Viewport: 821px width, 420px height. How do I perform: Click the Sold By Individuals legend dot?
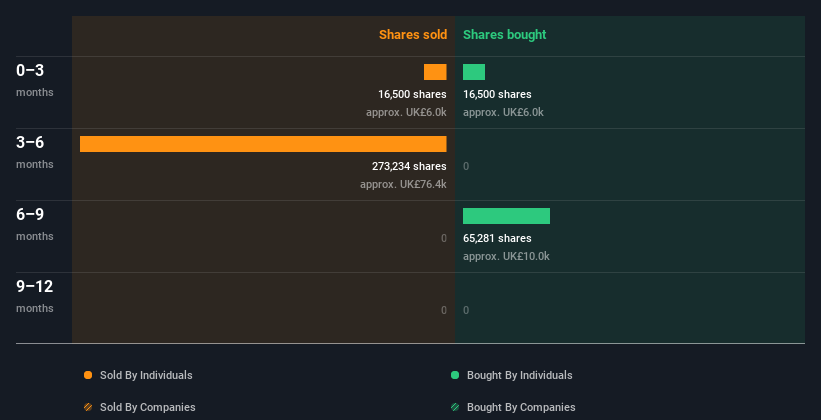point(88,375)
